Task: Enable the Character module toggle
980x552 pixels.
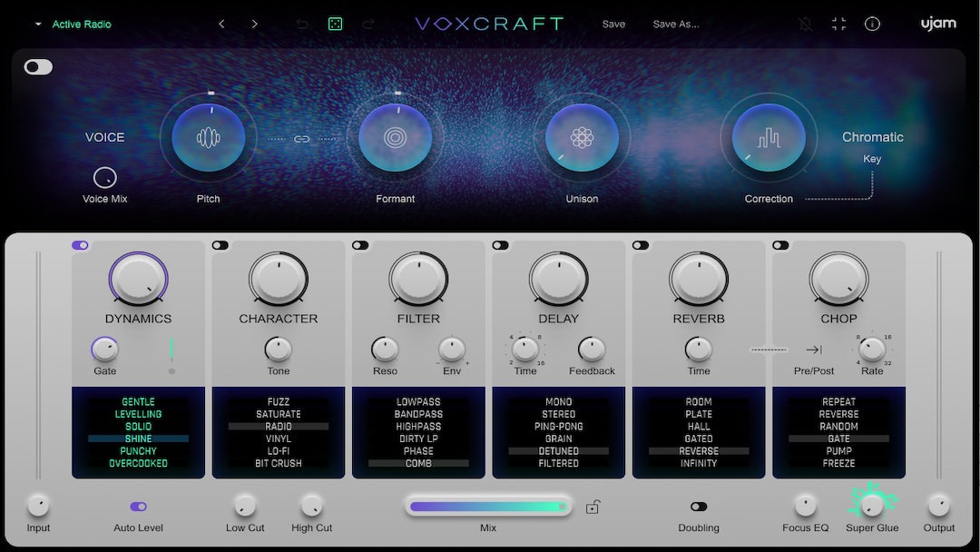Action: pyautogui.click(x=220, y=245)
